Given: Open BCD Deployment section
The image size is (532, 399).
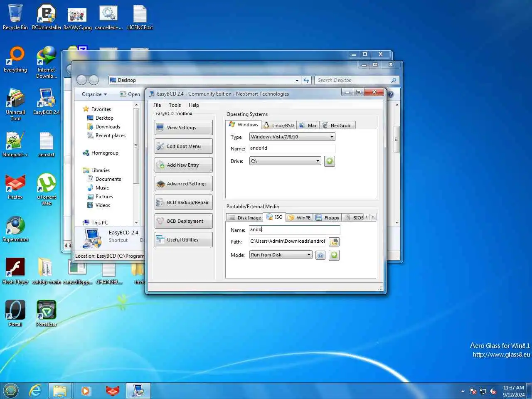Looking at the screenshot, I should pyautogui.click(x=183, y=221).
